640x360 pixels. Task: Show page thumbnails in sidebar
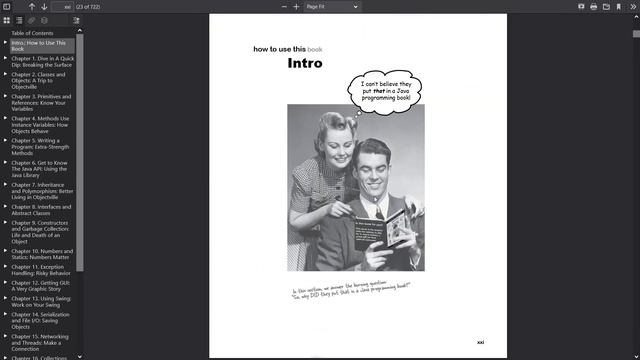7,20
